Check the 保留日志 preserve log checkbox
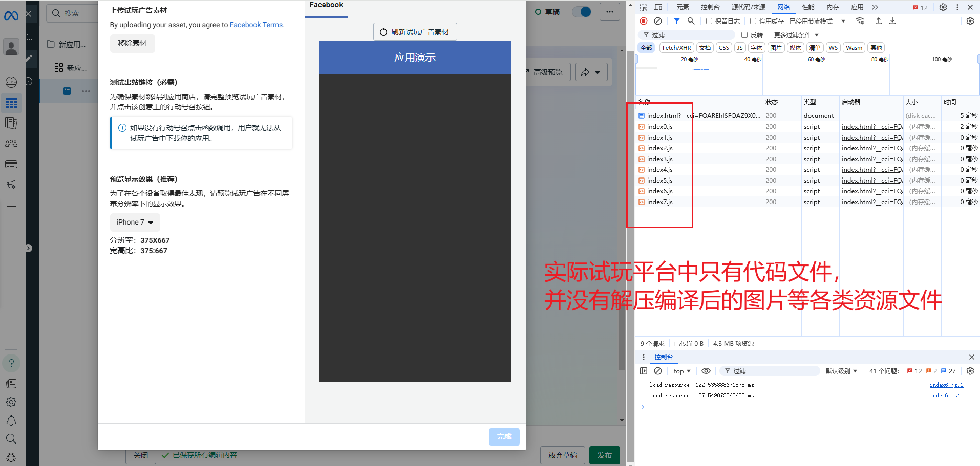Image resolution: width=980 pixels, height=466 pixels. point(709,21)
